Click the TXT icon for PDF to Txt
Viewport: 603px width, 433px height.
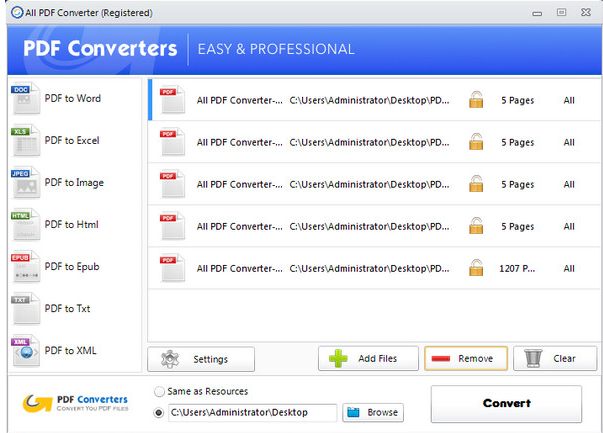[x=25, y=308]
